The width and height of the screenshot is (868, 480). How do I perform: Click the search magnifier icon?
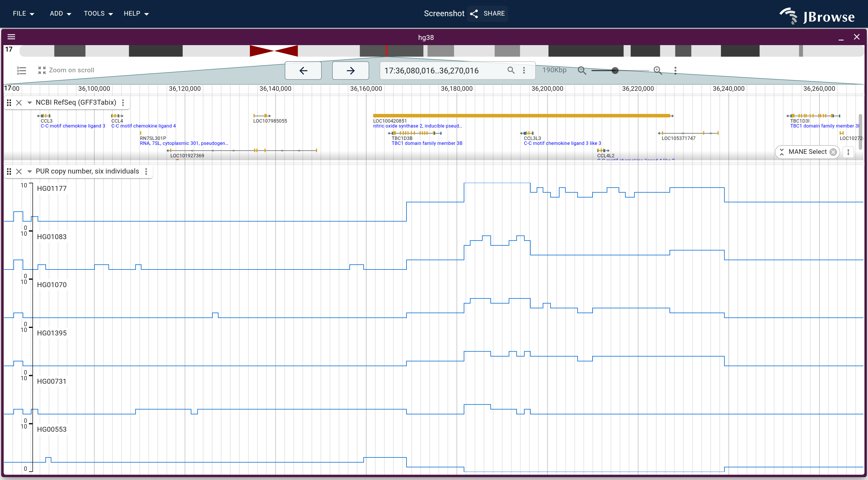[511, 70]
